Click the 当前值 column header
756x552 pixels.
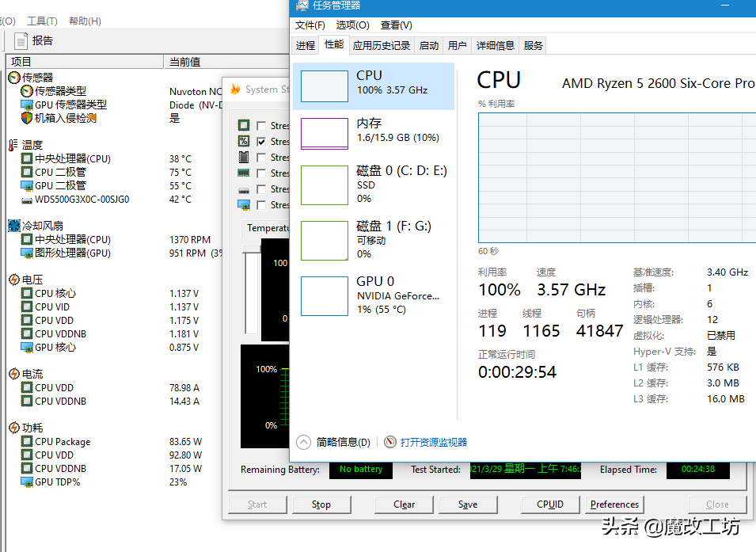tap(226, 62)
